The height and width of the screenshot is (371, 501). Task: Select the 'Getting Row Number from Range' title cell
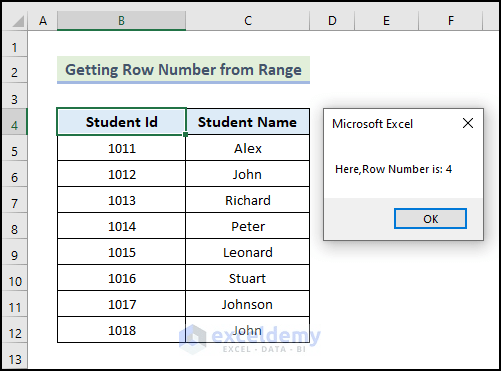183,70
